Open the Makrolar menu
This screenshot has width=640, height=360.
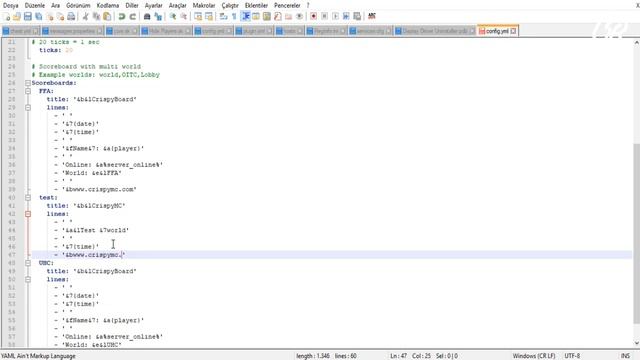pyautogui.click(x=204, y=5)
